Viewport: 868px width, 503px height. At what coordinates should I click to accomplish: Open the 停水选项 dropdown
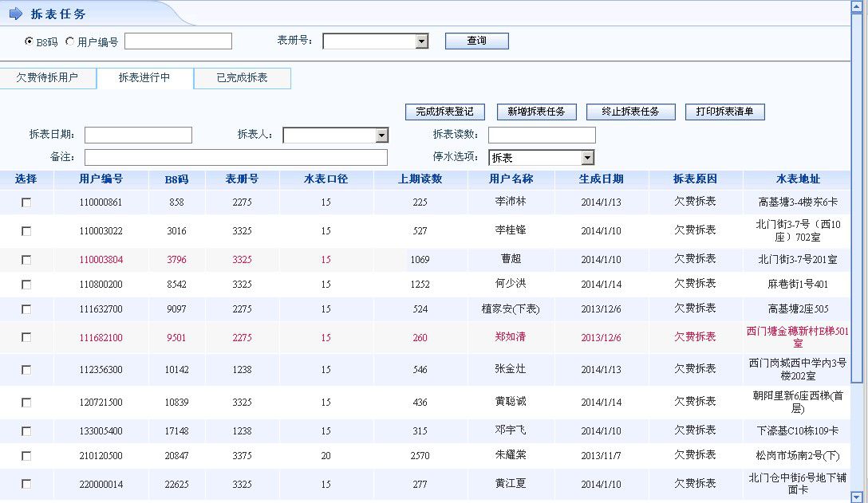[x=587, y=158]
